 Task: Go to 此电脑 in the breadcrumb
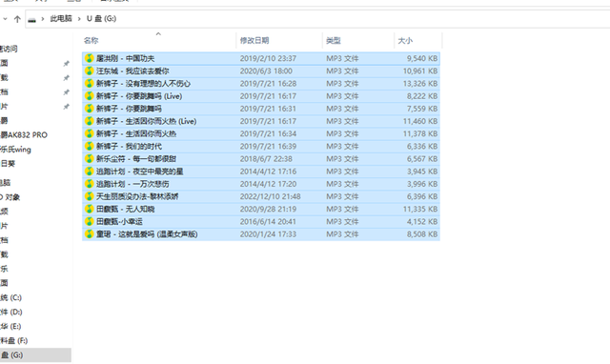click(61, 18)
